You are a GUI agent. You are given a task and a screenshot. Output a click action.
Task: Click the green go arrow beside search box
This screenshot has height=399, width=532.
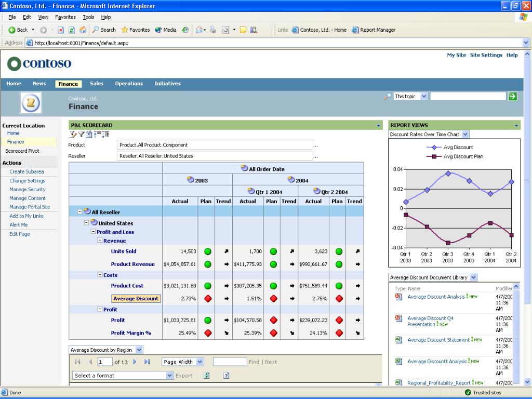point(512,96)
